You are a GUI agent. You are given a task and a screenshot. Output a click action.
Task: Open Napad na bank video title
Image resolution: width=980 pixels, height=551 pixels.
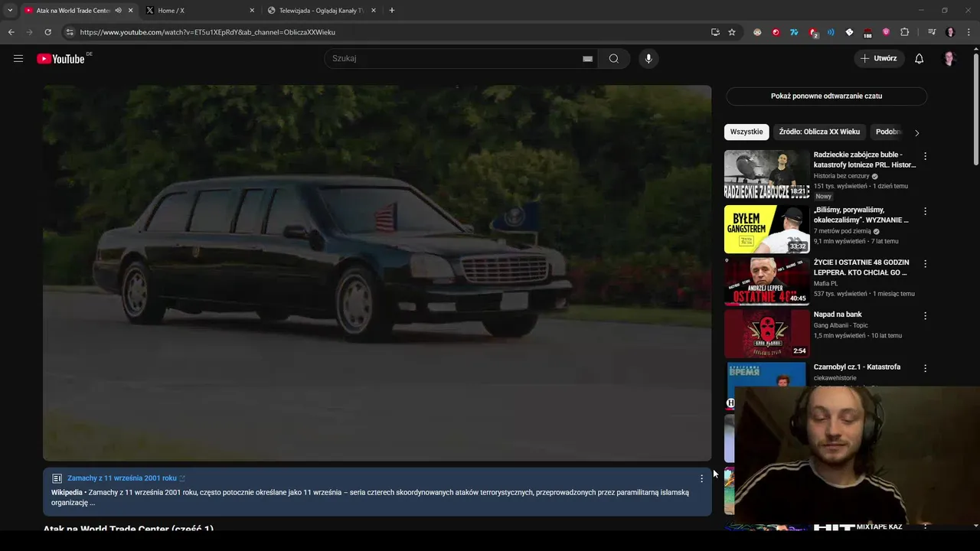(838, 315)
